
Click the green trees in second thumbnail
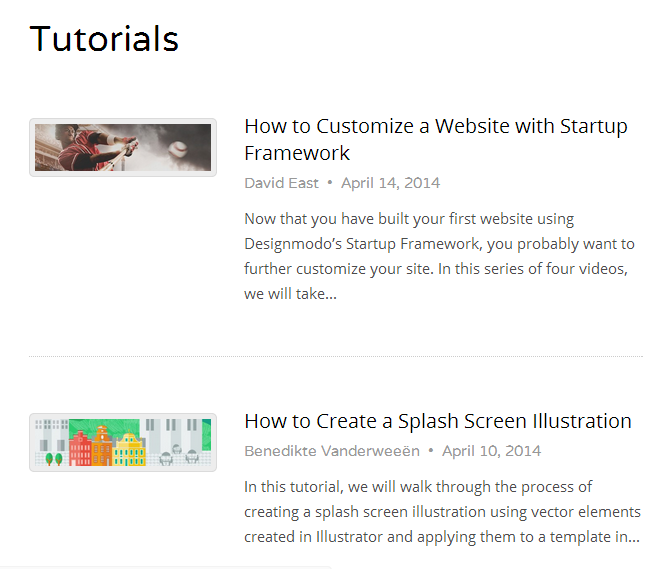pyautogui.click(x=54, y=459)
